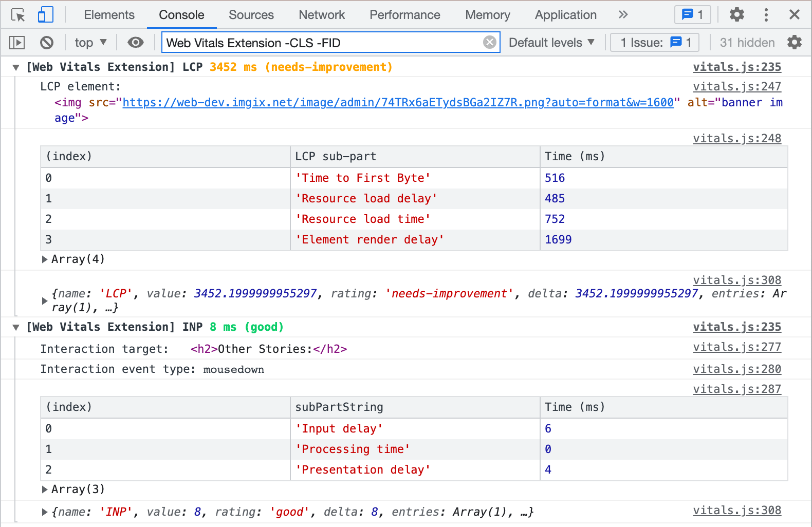Screen dimensions: 812x527
Task: Select the 'Presentation delay' table cell
Action: tap(415, 470)
